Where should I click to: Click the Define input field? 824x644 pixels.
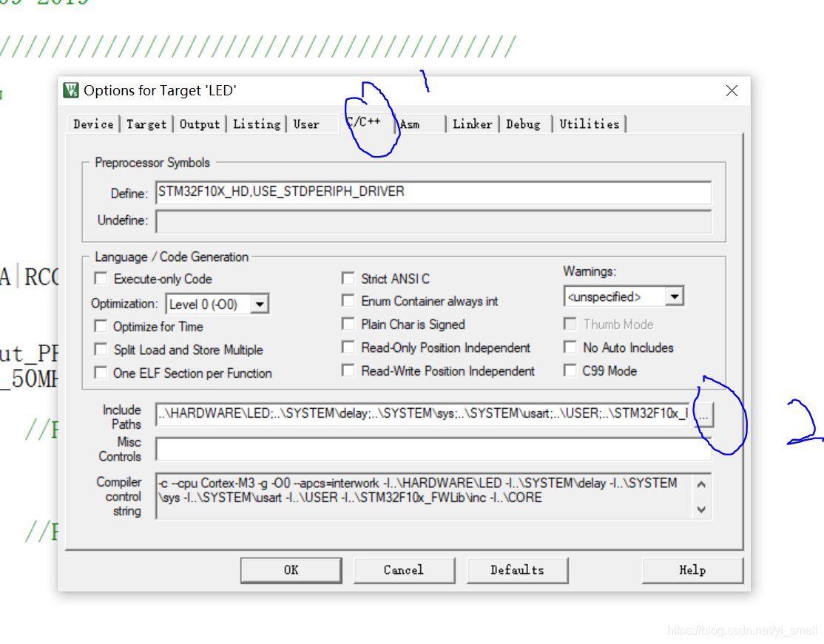[x=433, y=192]
